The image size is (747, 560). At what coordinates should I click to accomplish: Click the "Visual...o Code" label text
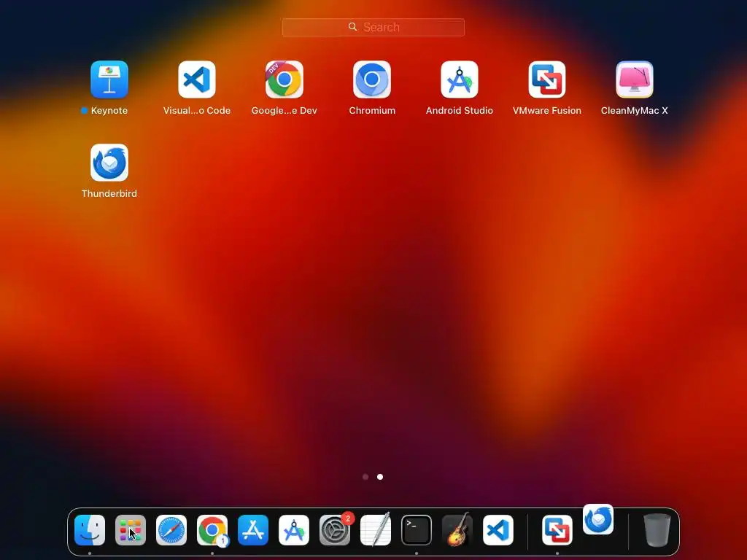(x=197, y=111)
